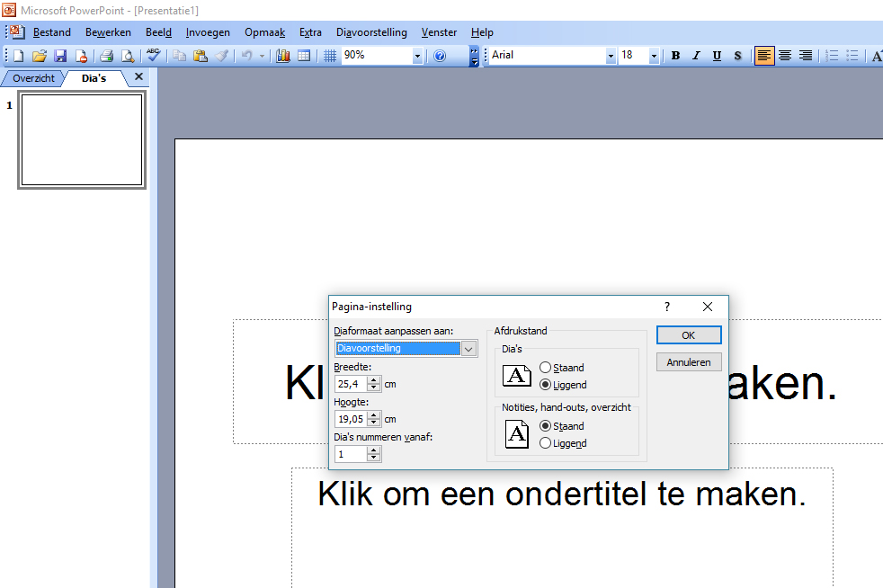This screenshot has width=883, height=588.
Task: Click the Breedte input field showing 25,4
Action: (351, 384)
